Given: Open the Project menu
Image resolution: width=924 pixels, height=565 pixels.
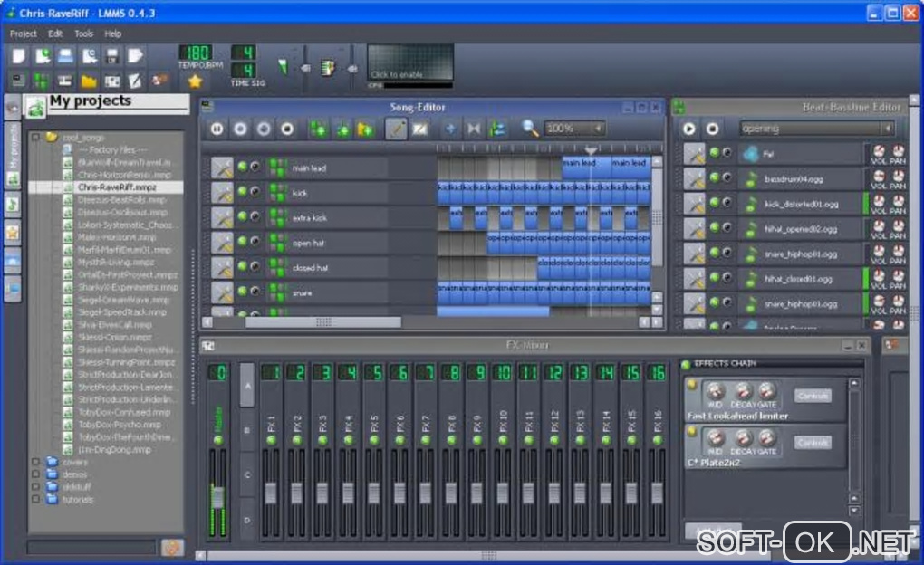Looking at the screenshot, I should 24,34.
